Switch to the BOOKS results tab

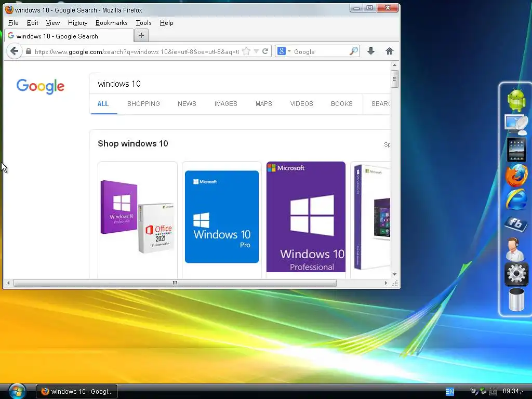[x=342, y=104]
